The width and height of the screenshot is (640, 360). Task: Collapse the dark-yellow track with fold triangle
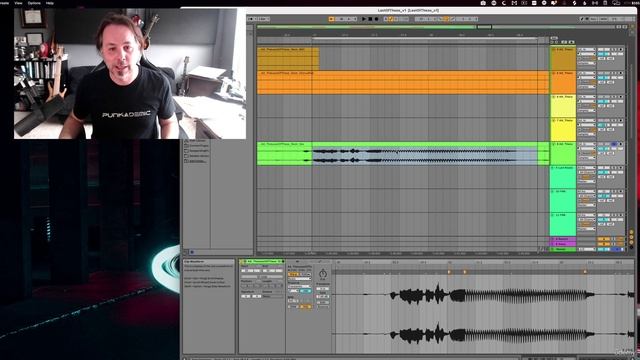point(553,50)
